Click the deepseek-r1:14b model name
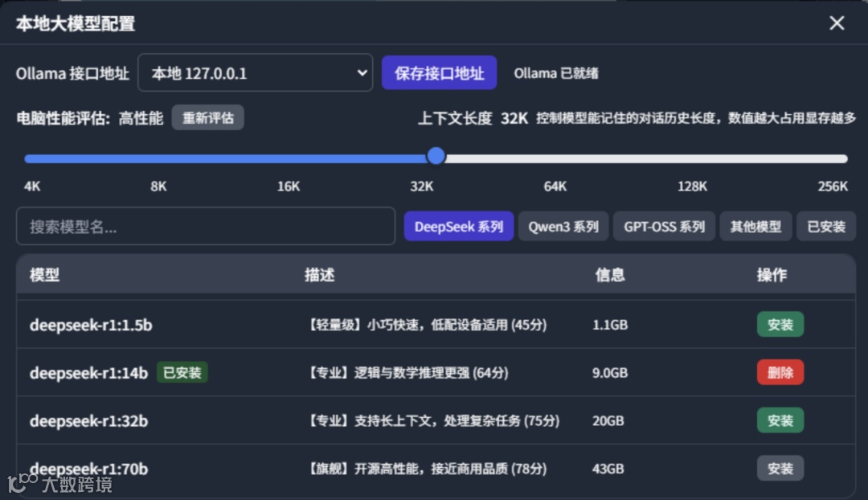This screenshot has width=868, height=500. 88,373
